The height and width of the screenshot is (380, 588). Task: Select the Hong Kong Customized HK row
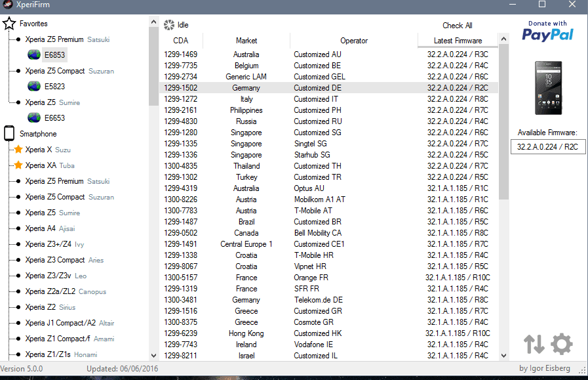(x=329, y=333)
